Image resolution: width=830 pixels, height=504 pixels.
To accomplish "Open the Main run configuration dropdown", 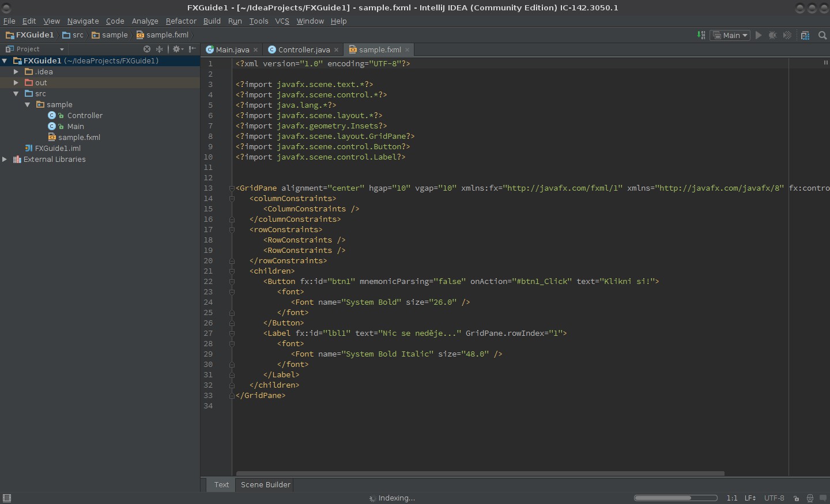I will click(730, 35).
